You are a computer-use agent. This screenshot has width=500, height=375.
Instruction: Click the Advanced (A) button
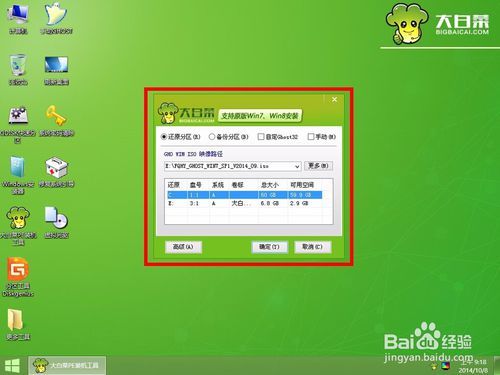[183, 247]
